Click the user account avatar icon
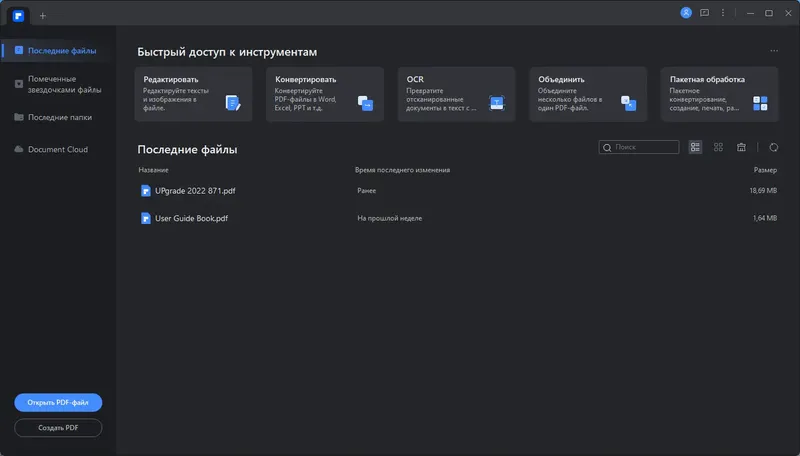The image size is (800, 456). click(686, 13)
